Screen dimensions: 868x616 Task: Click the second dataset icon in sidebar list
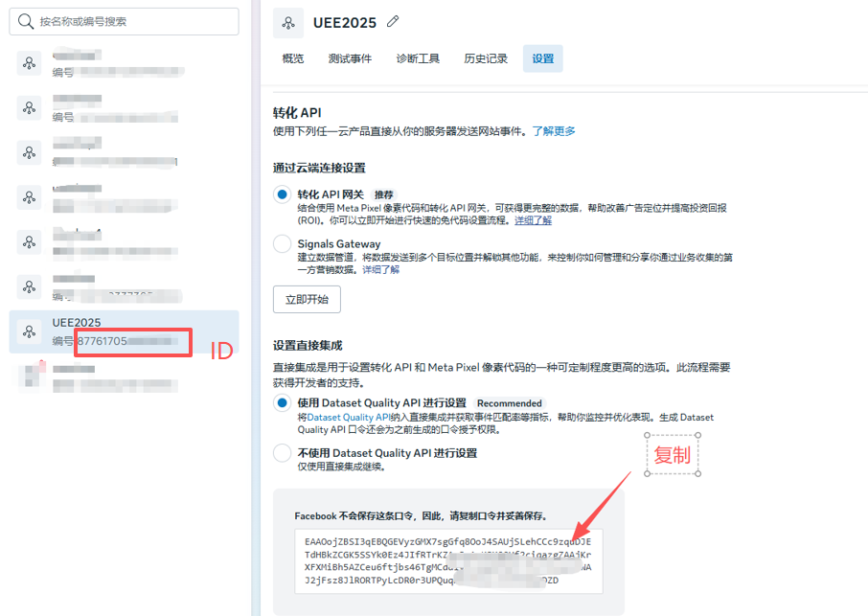pyautogui.click(x=29, y=107)
